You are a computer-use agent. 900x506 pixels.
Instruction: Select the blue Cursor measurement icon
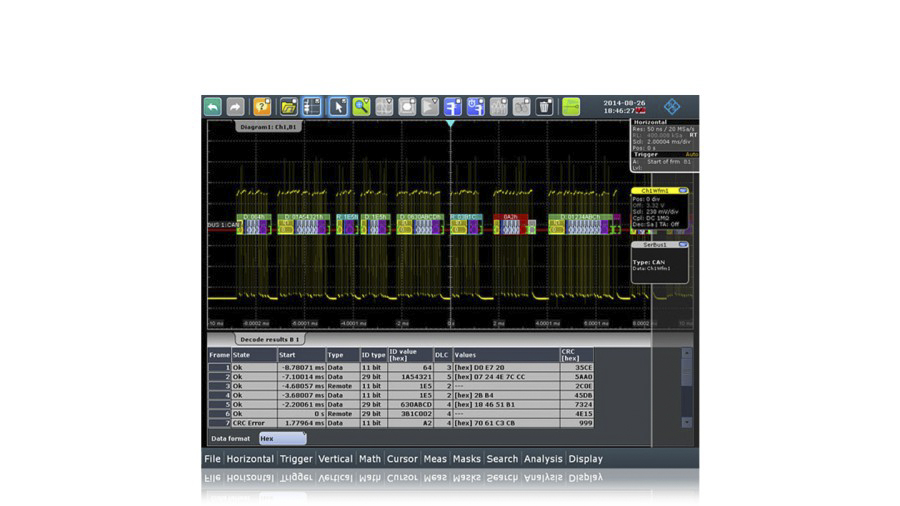pos(453,107)
